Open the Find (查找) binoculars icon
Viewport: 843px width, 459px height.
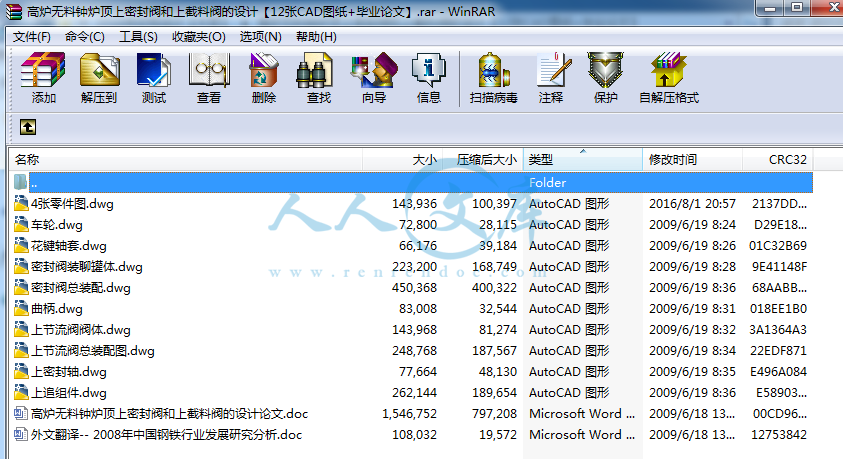tap(315, 70)
